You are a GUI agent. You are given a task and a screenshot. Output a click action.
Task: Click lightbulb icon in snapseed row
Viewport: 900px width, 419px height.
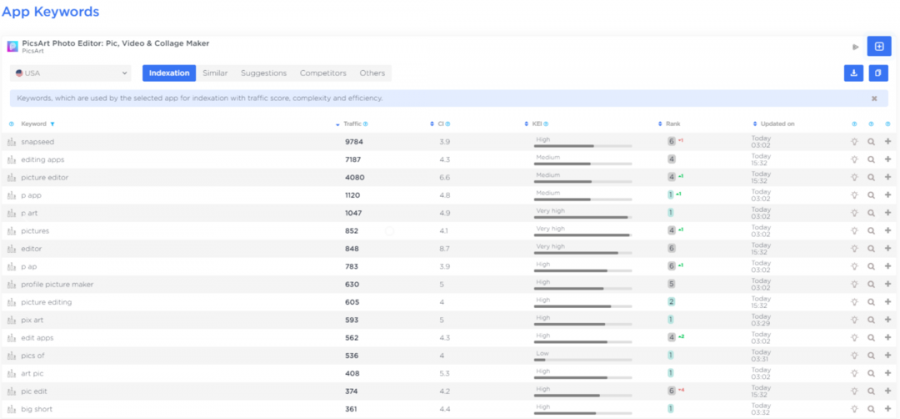tap(854, 142)
